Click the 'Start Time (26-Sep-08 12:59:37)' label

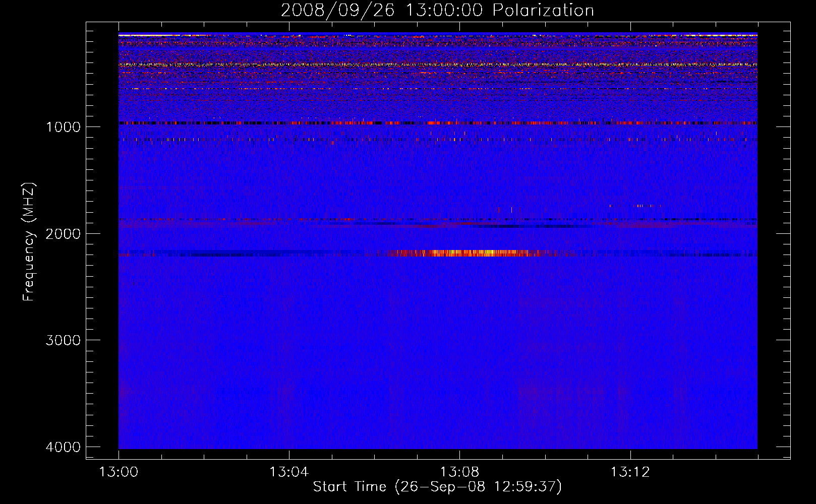coord(437,487)
